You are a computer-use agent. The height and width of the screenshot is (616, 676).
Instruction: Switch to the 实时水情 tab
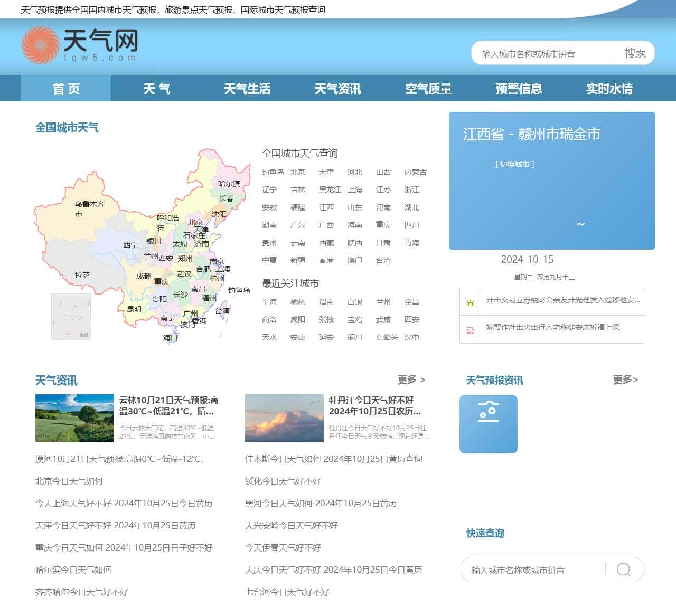click(x=609, y=89)
